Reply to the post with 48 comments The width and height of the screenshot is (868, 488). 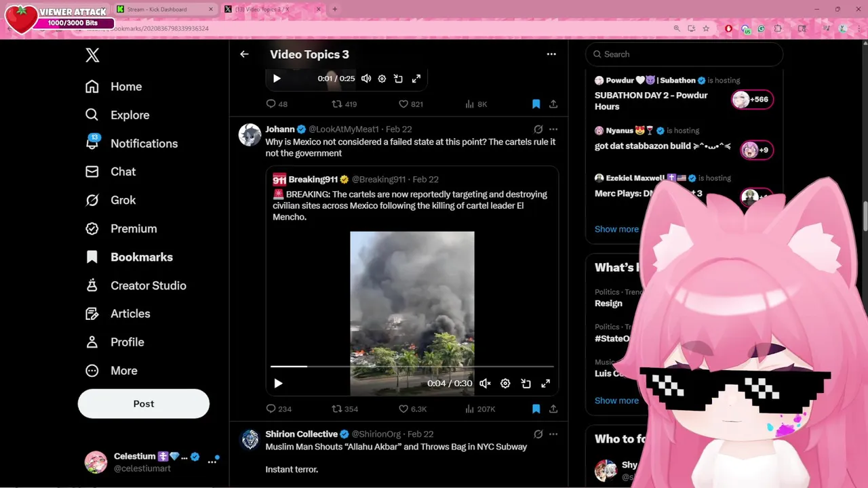(277, 104)
